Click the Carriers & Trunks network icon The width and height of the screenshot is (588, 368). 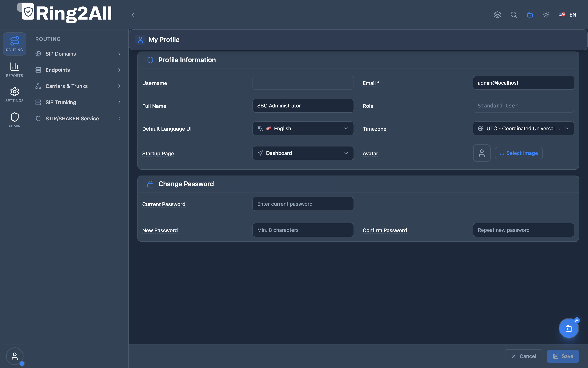pos(38,86)
